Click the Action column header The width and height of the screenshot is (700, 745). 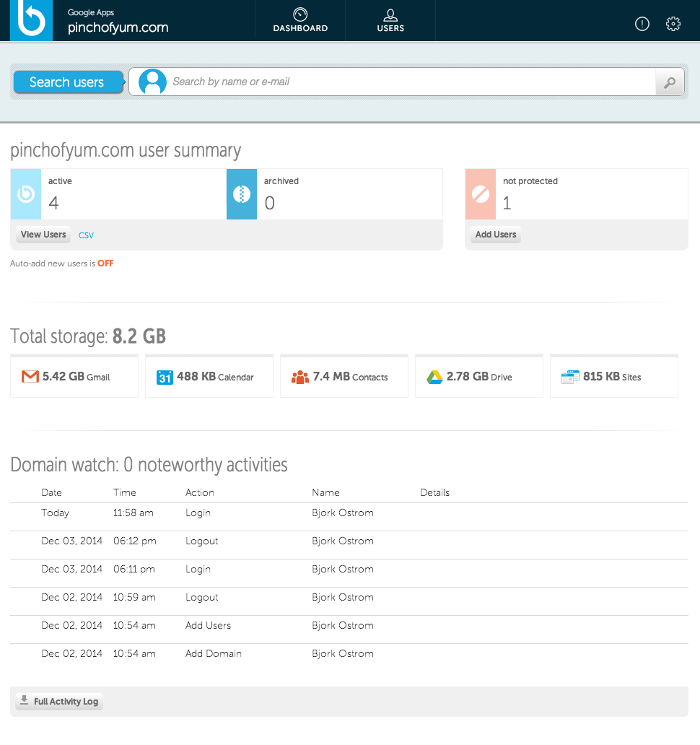click(x=199, y=493)
